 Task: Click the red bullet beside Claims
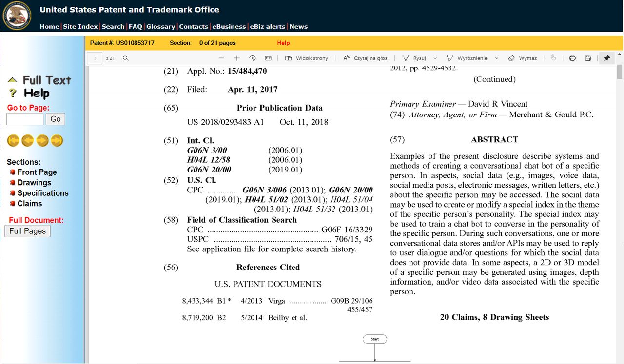click(x=13, y=204)
